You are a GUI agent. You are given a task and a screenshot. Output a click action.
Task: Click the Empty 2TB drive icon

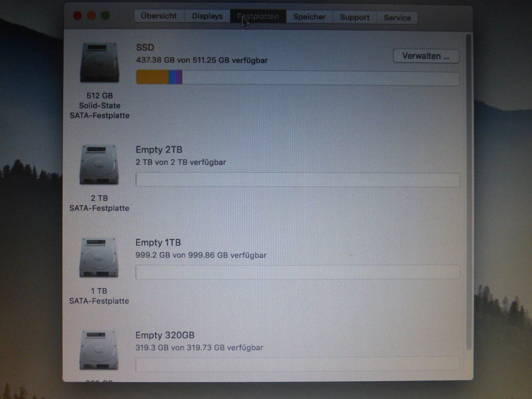click(99, 165)
